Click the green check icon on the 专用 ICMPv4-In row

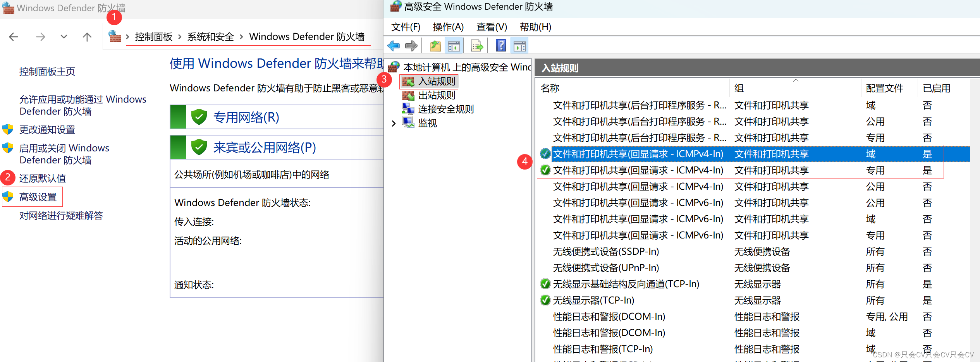pos(545,170)
